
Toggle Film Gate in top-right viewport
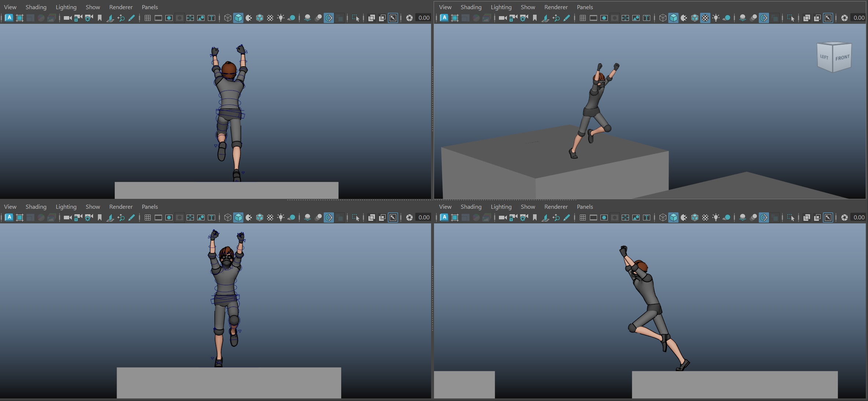tap(593, 18)
